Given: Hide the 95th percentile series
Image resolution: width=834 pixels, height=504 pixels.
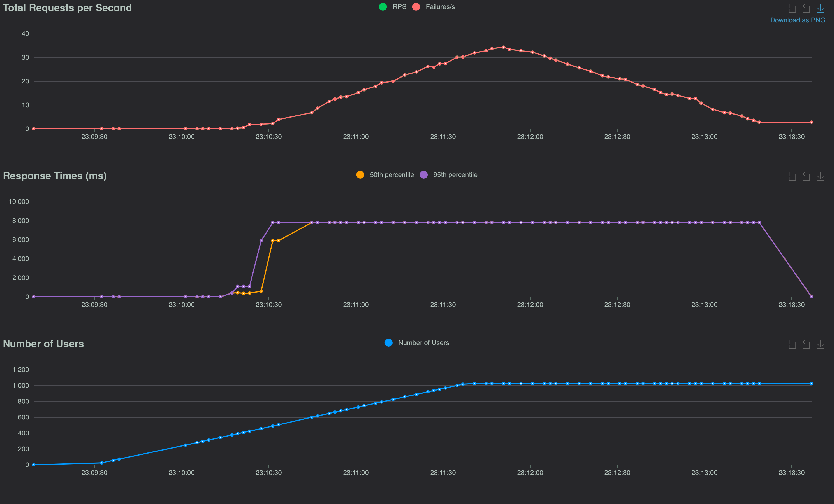Looking at the screenshot, I should click(455, 175).
